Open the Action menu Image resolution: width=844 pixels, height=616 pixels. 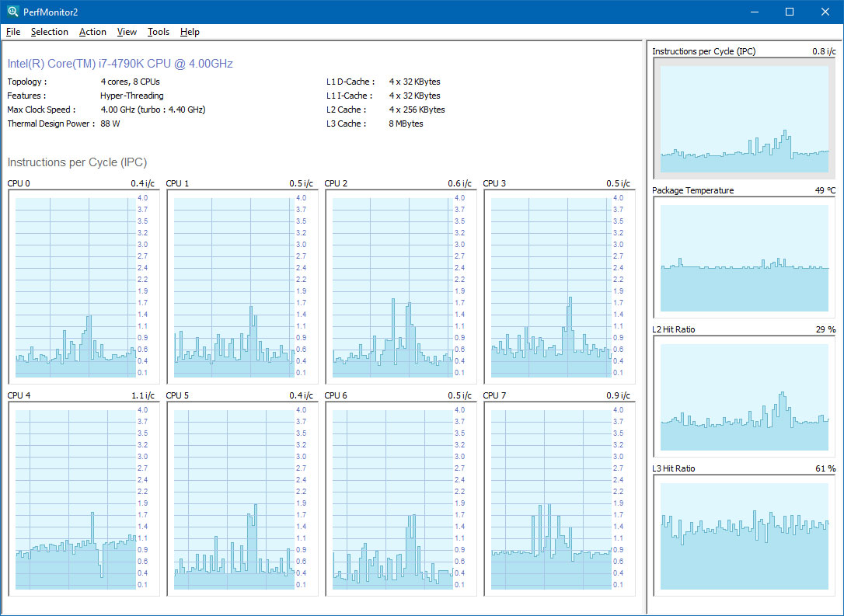(x=92, y=32)
